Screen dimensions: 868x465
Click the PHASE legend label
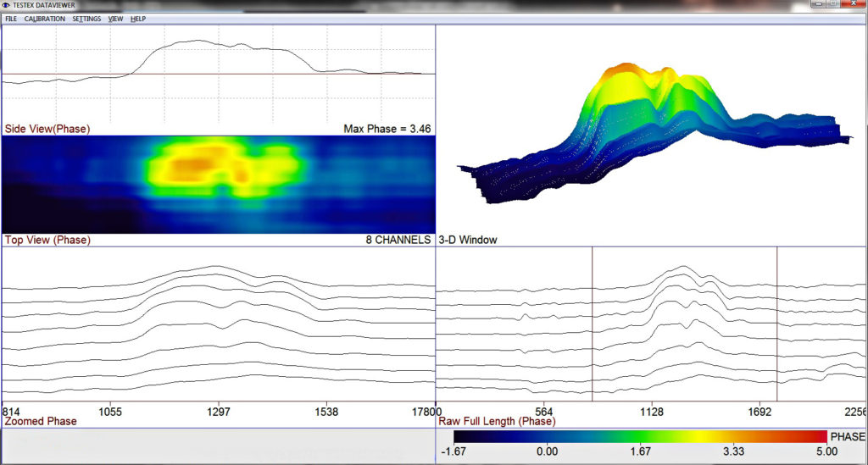pyautogui.click(x=848, y=437)
